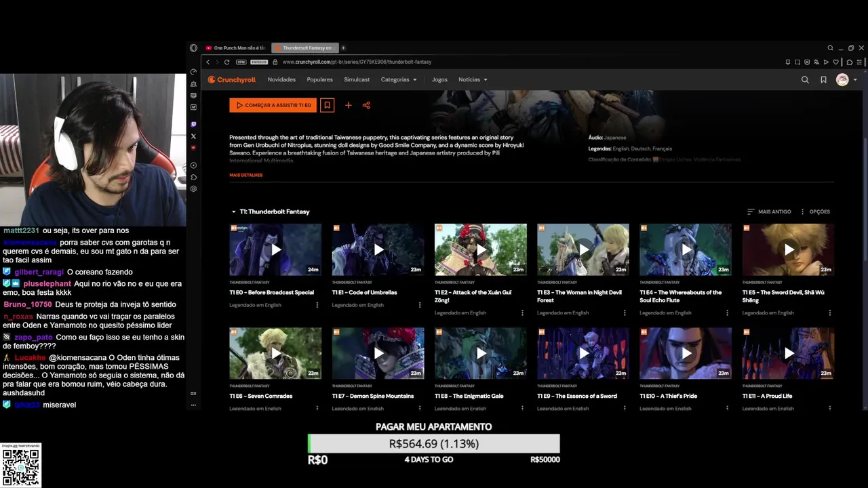
Task: Open a new browser tab
Action: (x=343, y=48)
